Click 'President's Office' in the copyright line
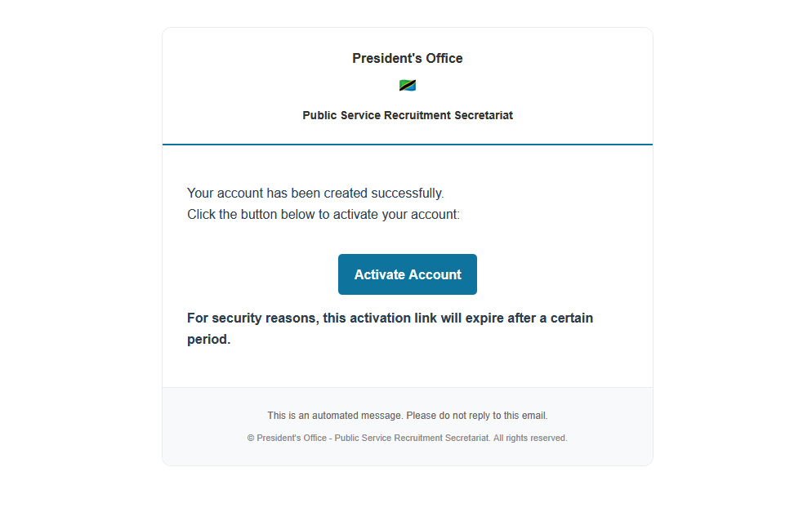Image resolution: width=812 pixels, height=521 pixels. click(x=290, y=439)
